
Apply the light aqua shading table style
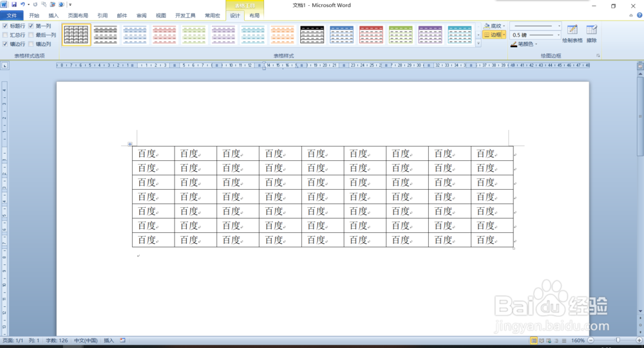pos(253,35)
